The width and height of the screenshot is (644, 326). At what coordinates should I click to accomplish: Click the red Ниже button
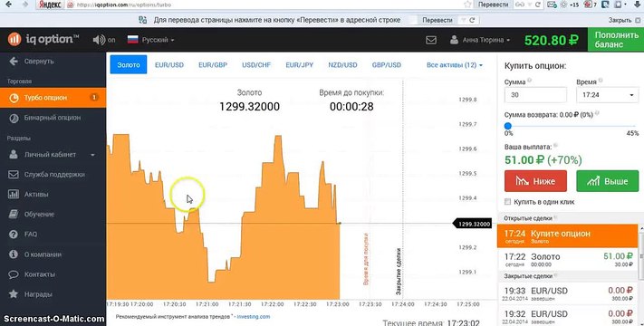point(535,181)
